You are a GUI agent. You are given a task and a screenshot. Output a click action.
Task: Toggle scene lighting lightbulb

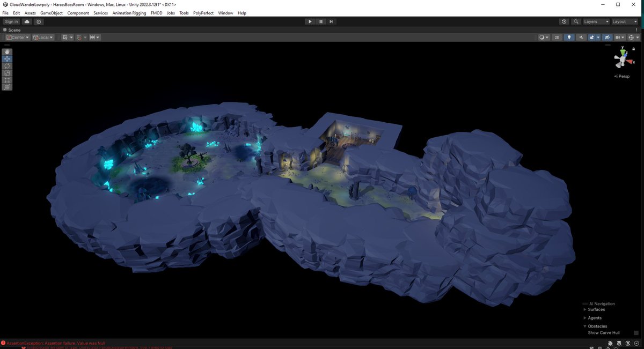click(569, 38)
